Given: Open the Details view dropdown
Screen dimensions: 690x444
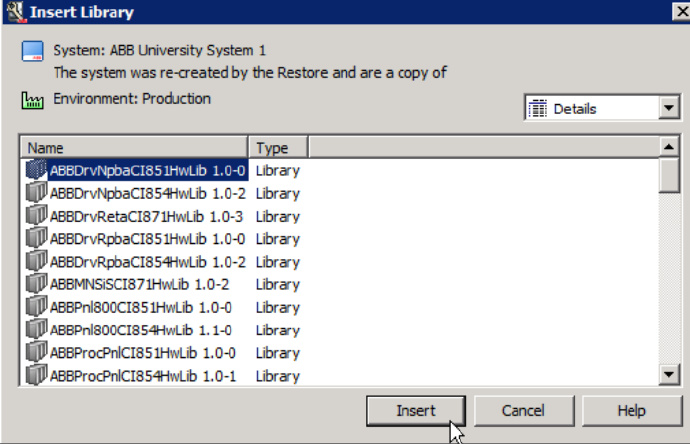Looking at the screenshot, I should 669,107.
